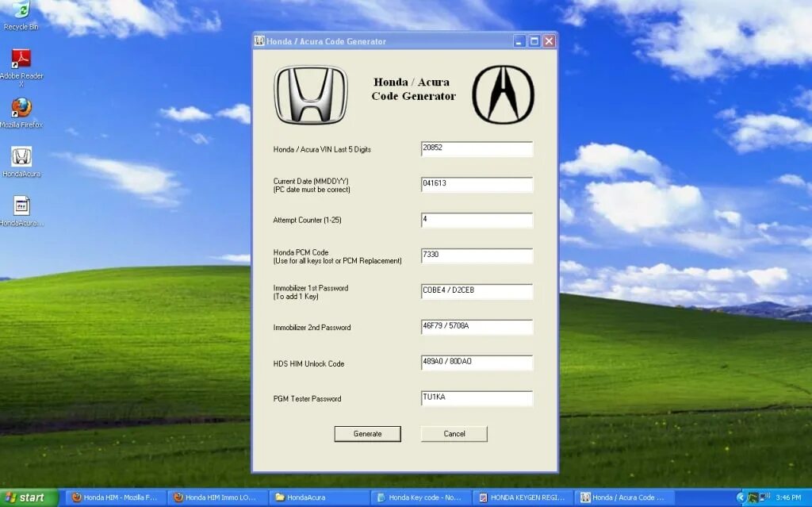The width and height of the screenshot is (812, 507).
Task: Click into the Current Date MMDDYY field
Action: 477,185
